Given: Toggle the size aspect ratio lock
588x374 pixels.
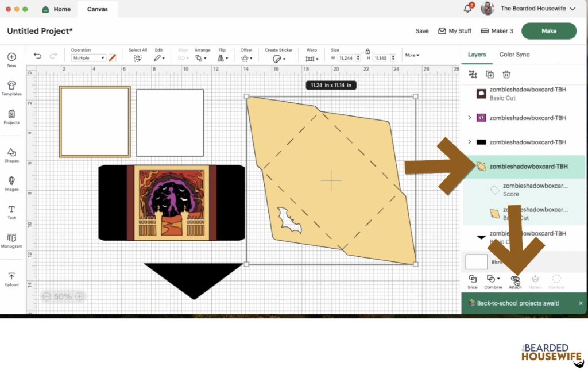Looking at the screenshot, I should pos(367,51).
